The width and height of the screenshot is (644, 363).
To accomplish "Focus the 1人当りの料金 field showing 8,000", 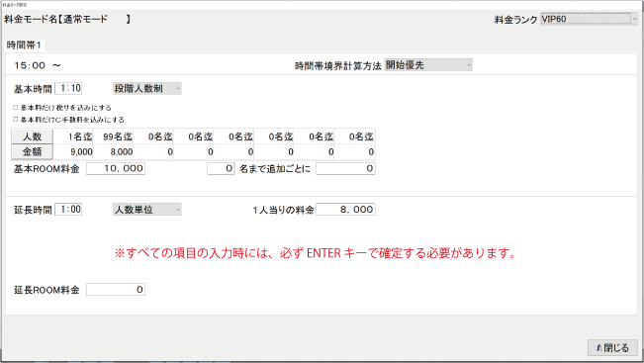I will coord(345,210).
